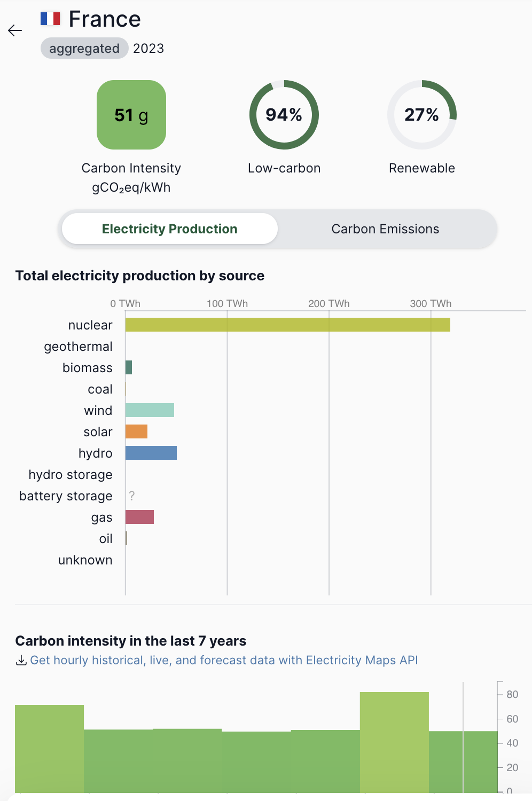Screen dimensions: 532x801
Task: Open the Electricity Maps API link
Action: [x=224, y=661]
